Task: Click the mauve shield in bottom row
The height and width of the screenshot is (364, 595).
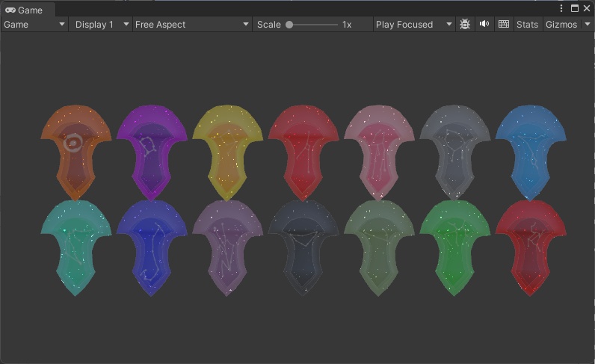Action: click(228, 248)
